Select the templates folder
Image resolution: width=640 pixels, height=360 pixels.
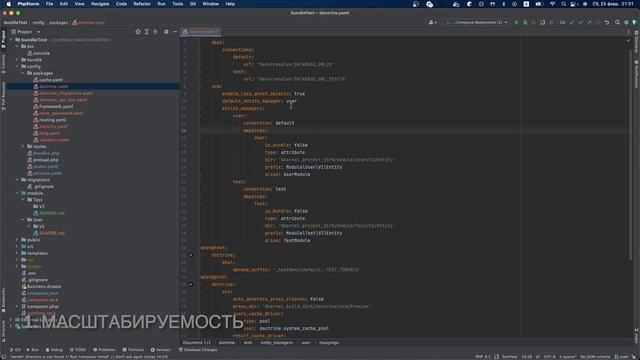click(x=34, y=253)
